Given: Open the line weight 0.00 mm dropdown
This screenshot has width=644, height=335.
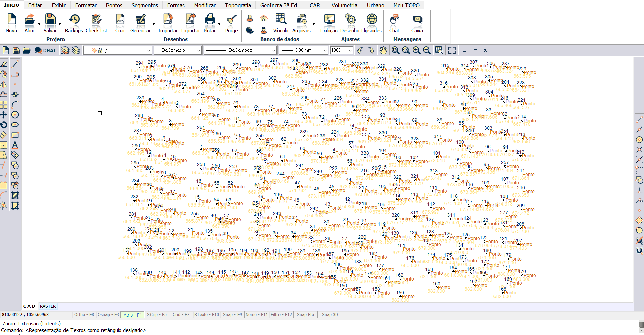Looking at the screenshot, I should tap(325, 50).
